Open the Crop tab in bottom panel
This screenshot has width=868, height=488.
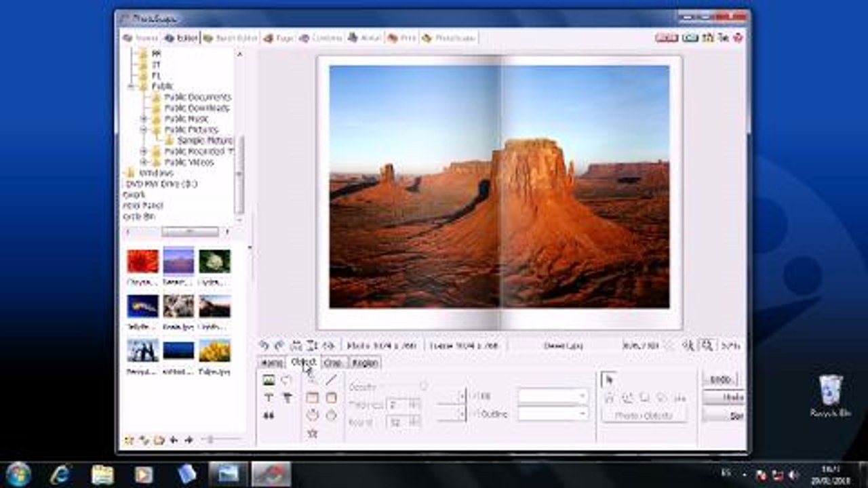click(x=334, y=363)
